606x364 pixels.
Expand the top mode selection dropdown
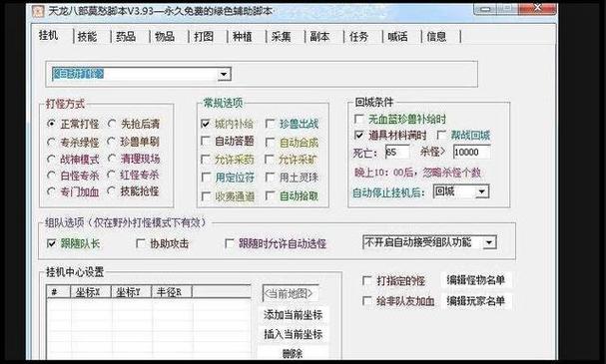pos(224,74)
